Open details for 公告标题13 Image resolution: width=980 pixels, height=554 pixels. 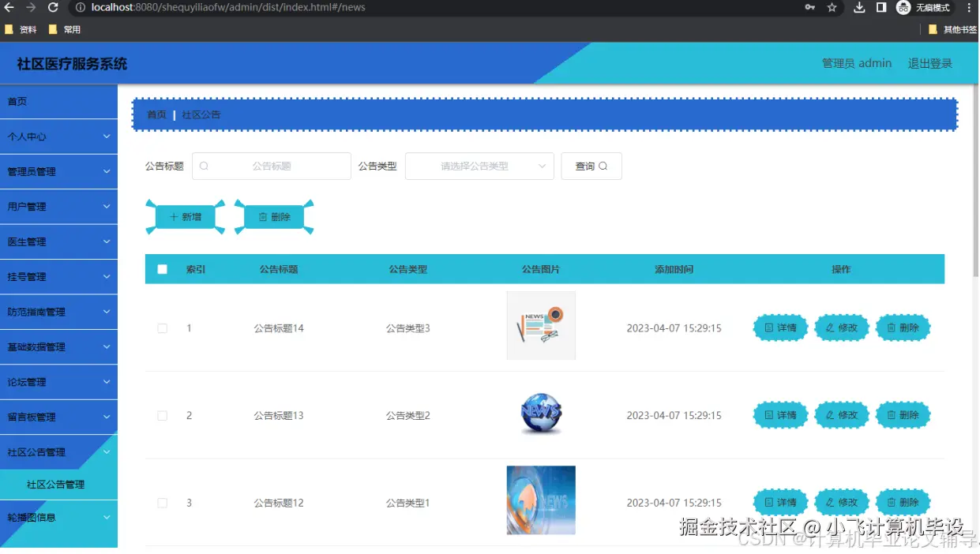(780, 415)
